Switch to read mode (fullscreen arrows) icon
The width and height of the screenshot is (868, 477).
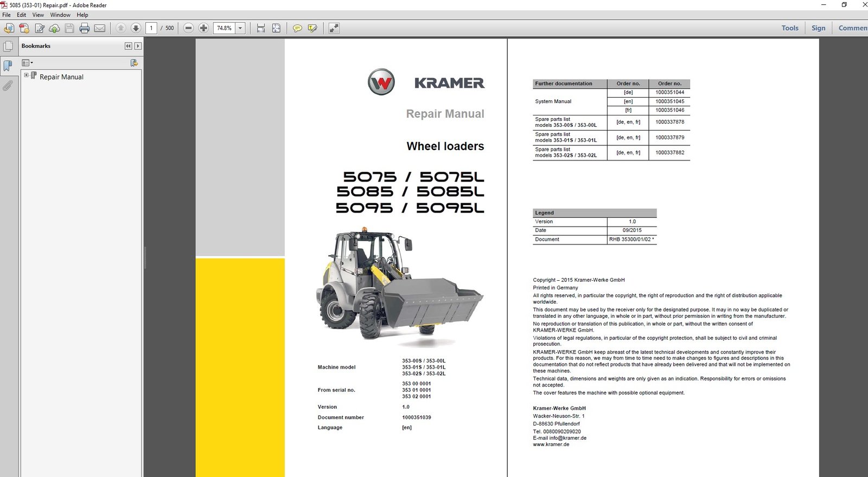point(334,28)
